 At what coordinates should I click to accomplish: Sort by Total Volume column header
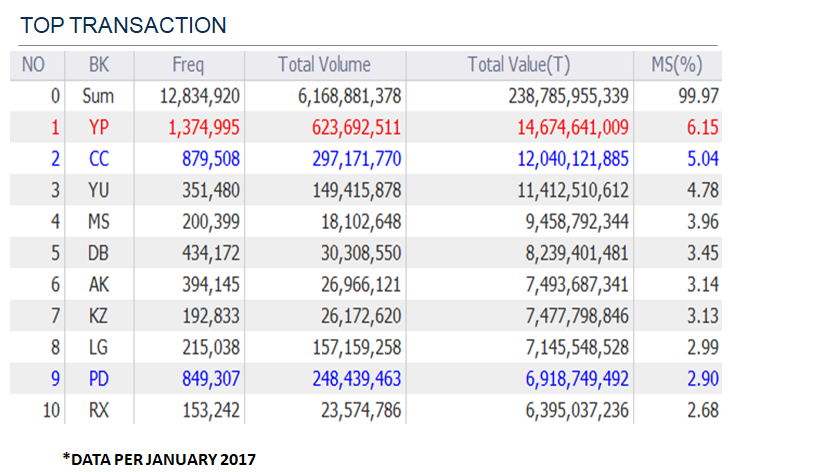[324, 65]
